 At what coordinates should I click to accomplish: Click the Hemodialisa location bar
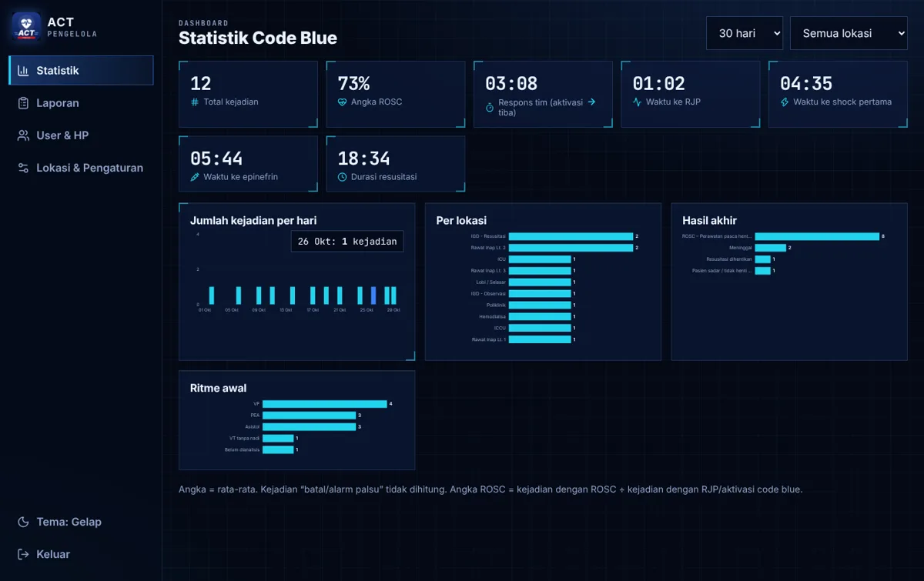click(x=540, y=316)
